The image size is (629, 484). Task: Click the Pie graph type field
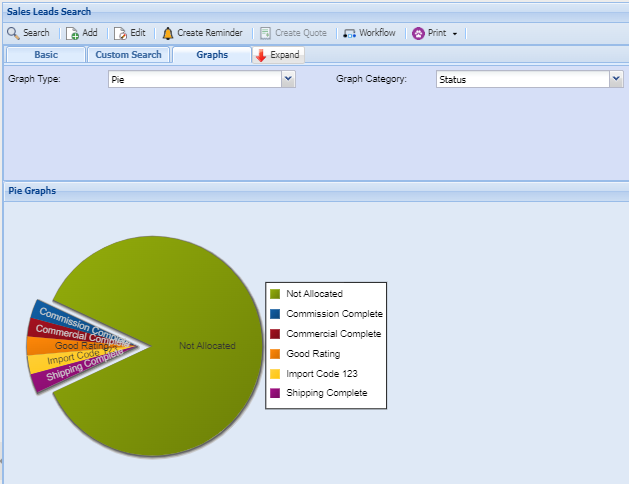(x=195, y=79)
